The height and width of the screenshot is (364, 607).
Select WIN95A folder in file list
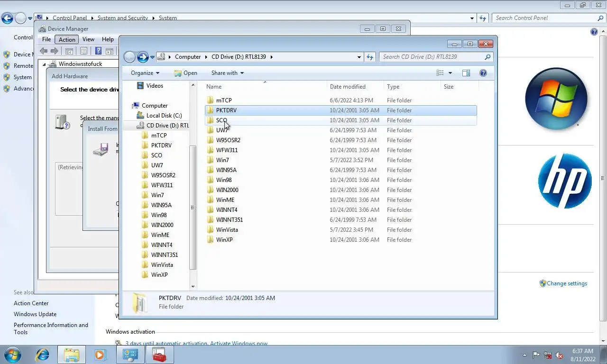340,170
